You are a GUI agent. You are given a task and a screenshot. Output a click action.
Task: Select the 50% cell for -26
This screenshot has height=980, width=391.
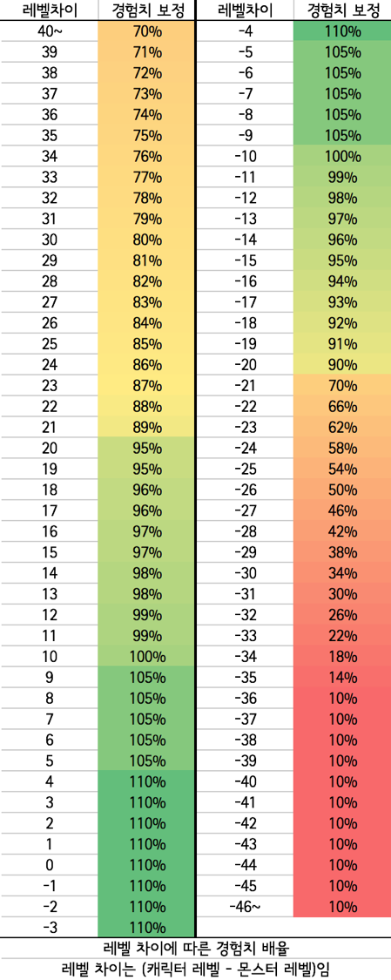pyautogui.click(x=344, y=490)
